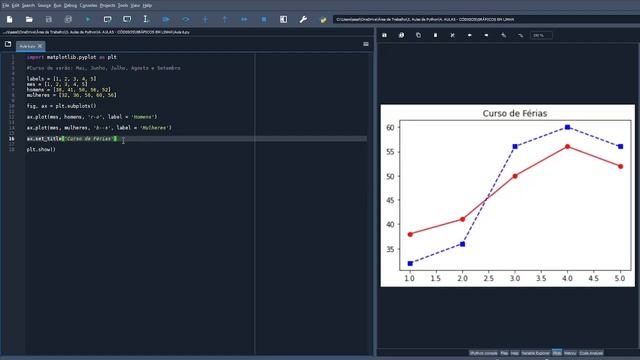Select the Plots tab

coord(557,353)
